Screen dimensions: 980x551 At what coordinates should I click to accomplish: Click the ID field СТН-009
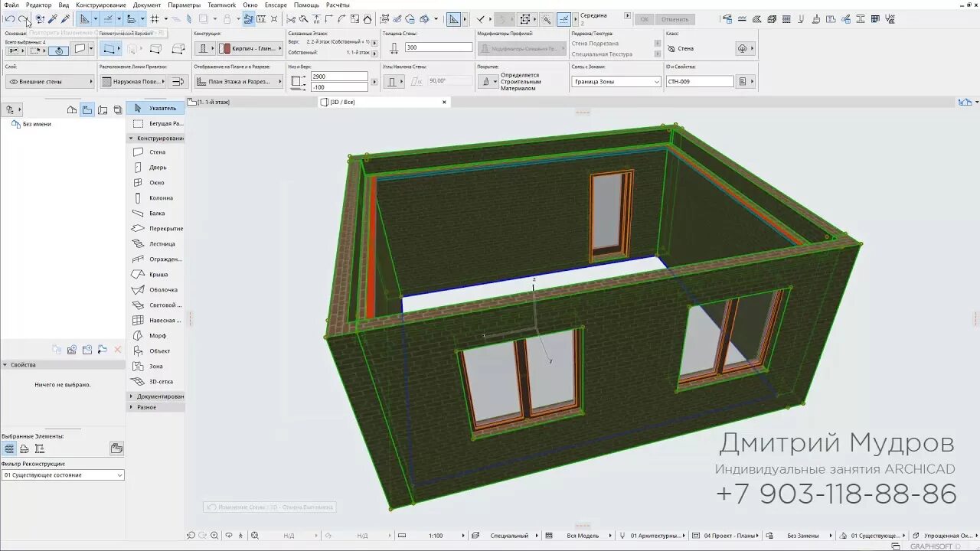point(700,81)
